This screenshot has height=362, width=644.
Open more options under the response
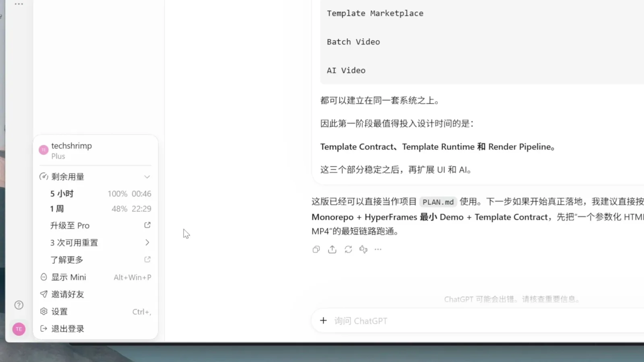click(378, 249)
